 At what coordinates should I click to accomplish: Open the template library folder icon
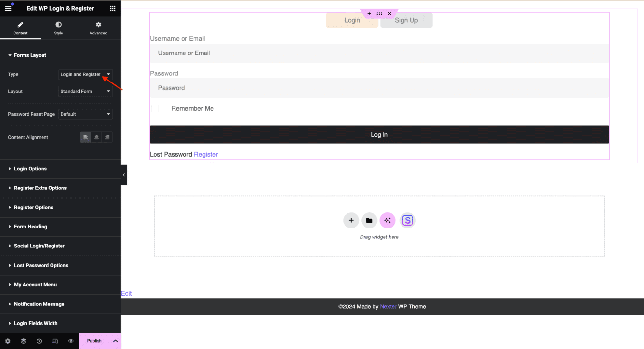[x=369, y=220]
